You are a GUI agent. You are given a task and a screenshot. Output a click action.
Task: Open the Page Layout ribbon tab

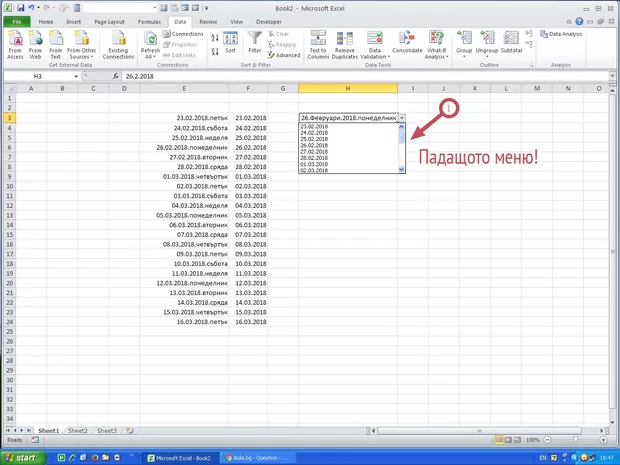[x=109, y=20]
